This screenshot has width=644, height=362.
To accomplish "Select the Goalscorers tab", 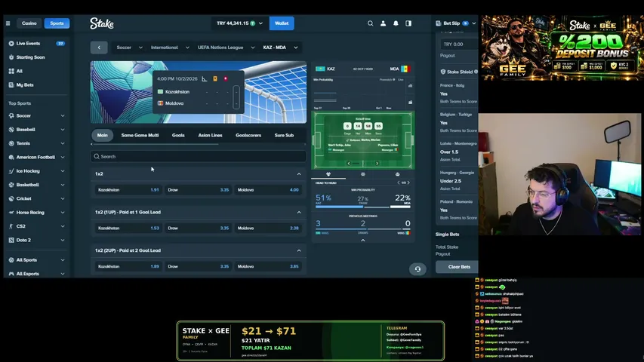I will (248, 135).
